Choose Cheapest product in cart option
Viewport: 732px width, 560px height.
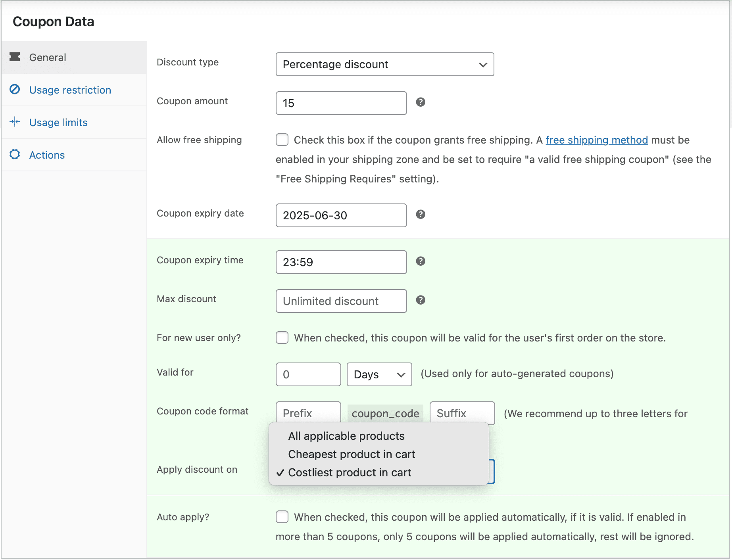click(x=351, y=455)
